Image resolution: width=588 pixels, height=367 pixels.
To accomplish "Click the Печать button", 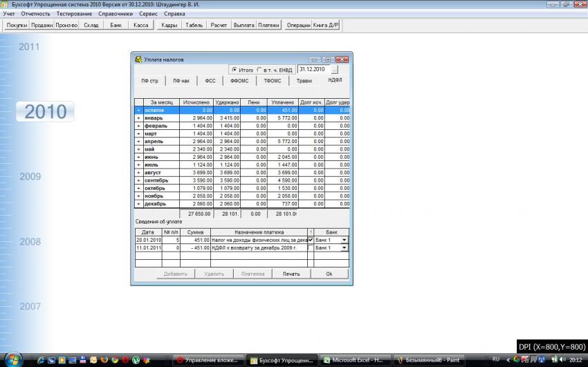I will [x=291, y=274].
